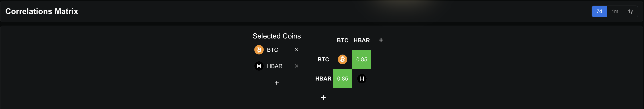Click the BTC row label in matrix

click(323, 59)
